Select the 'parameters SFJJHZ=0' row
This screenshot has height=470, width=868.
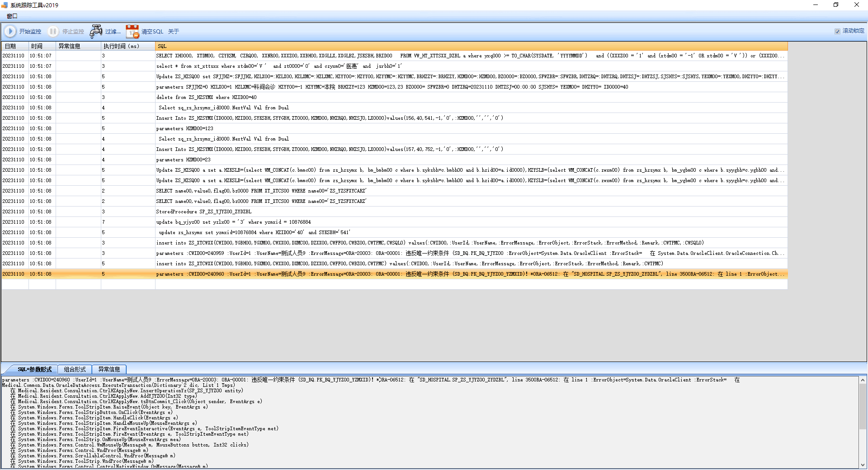coord(394,87)
